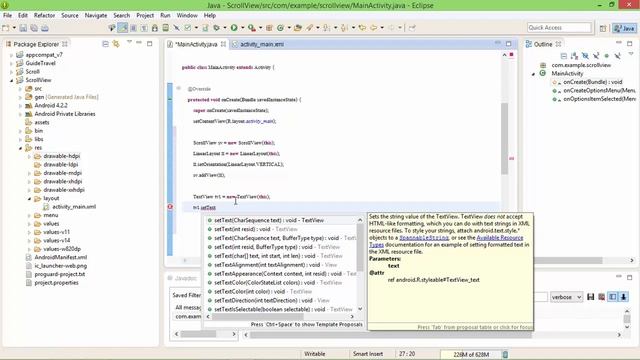Viewport: 640px width, 360px height.
Task: Collapse the layout folder
Action: (29, 198)
